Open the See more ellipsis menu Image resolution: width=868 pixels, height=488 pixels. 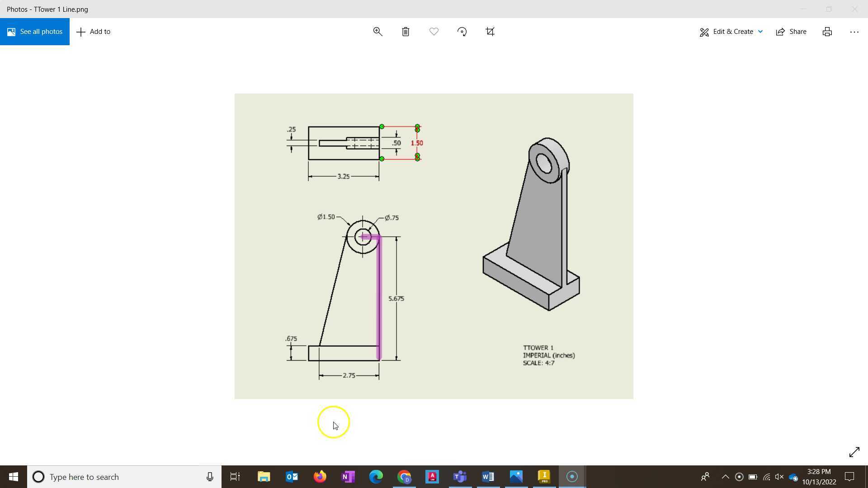(x=854, y=31)
